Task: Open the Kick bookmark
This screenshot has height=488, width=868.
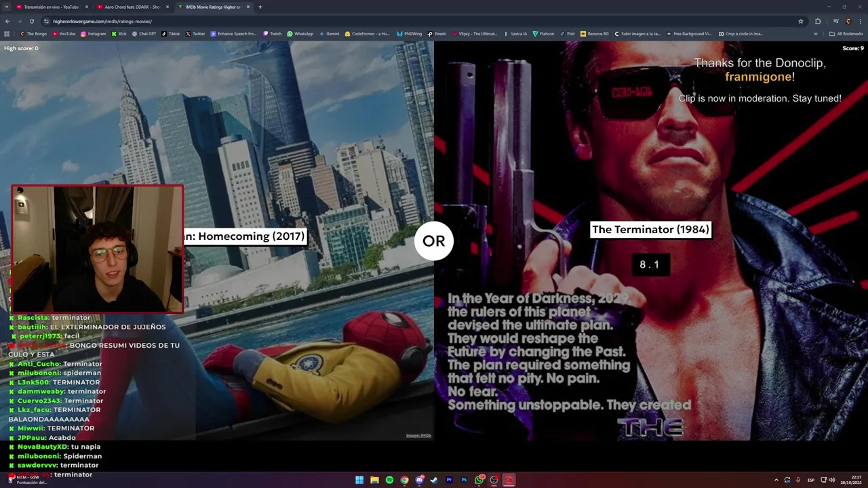Action: pyautogui.click(x=119, y=33)
